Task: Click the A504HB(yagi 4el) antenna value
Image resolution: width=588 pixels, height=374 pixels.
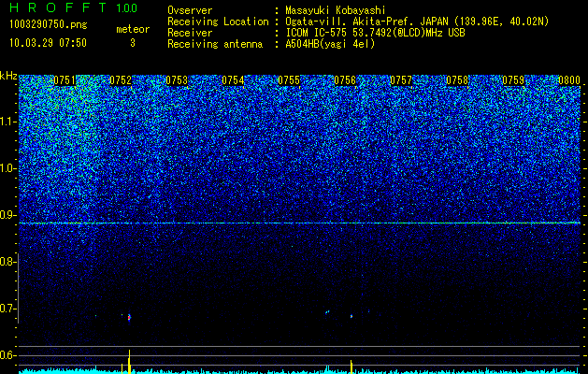Action: click(330, 44)
